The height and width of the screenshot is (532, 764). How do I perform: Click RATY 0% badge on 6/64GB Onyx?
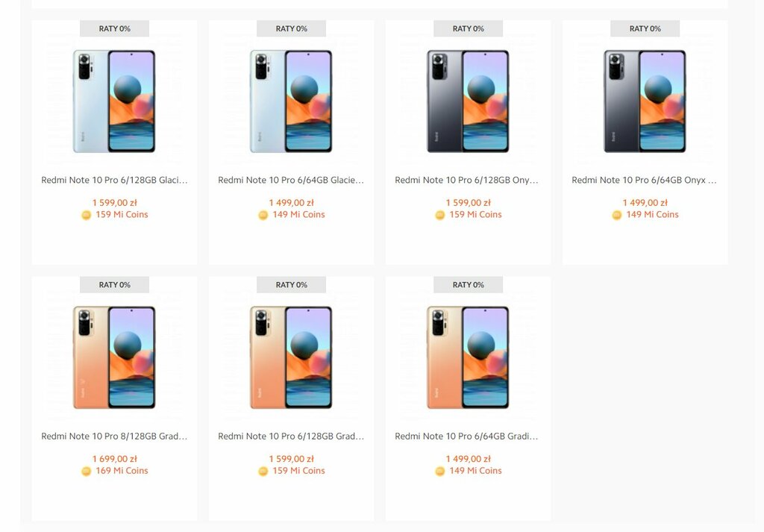[x=645, y=28]
